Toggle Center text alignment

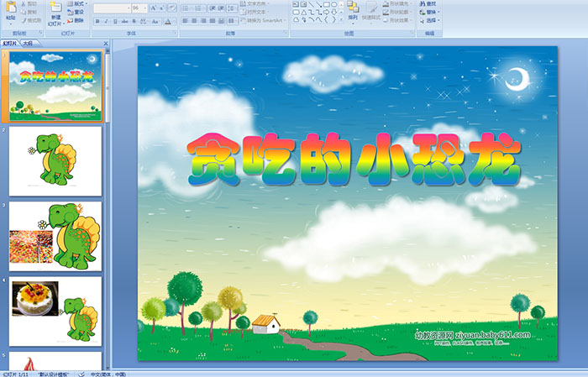[194, 21]
